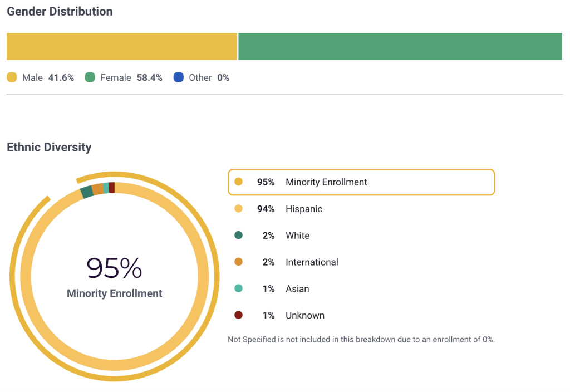
Task: Click the Asian legend dot
Action: tap(238, 289)
